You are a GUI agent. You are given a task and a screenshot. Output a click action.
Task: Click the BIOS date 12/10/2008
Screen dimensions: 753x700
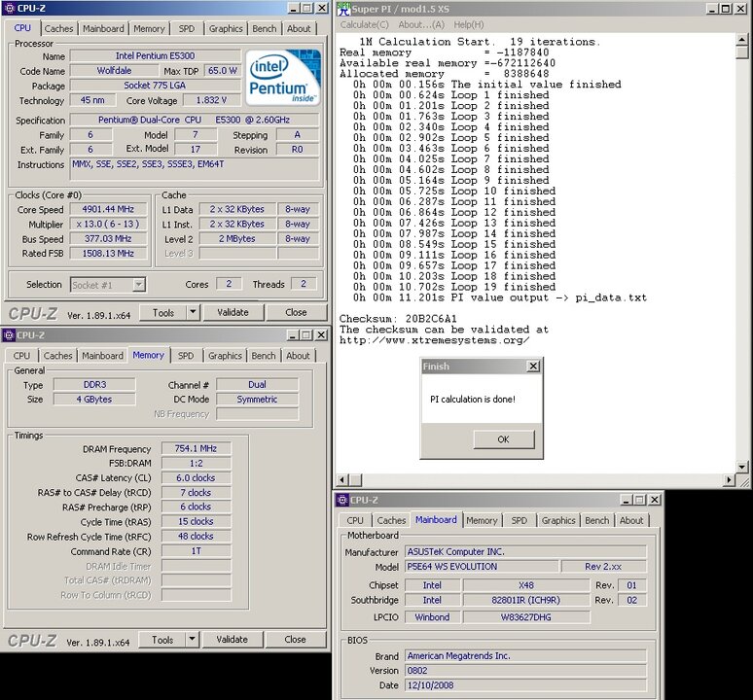[x=526, y=685]
